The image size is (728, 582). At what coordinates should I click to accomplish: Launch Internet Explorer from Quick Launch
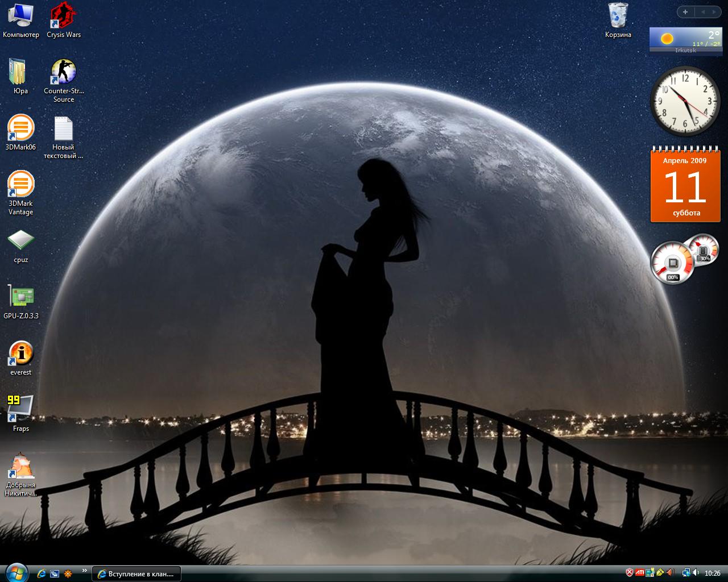pyautogui.click(x=41, y=573)
